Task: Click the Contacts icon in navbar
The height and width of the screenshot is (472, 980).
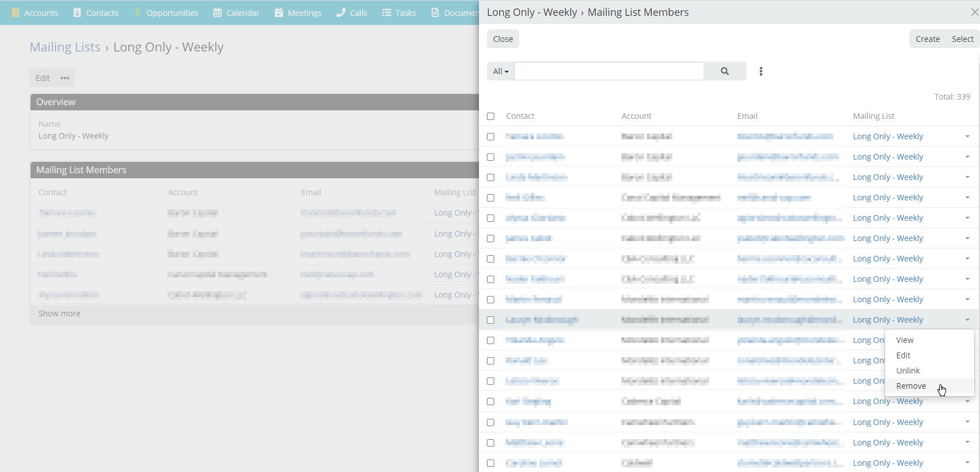Action: (x=77, y=12)
